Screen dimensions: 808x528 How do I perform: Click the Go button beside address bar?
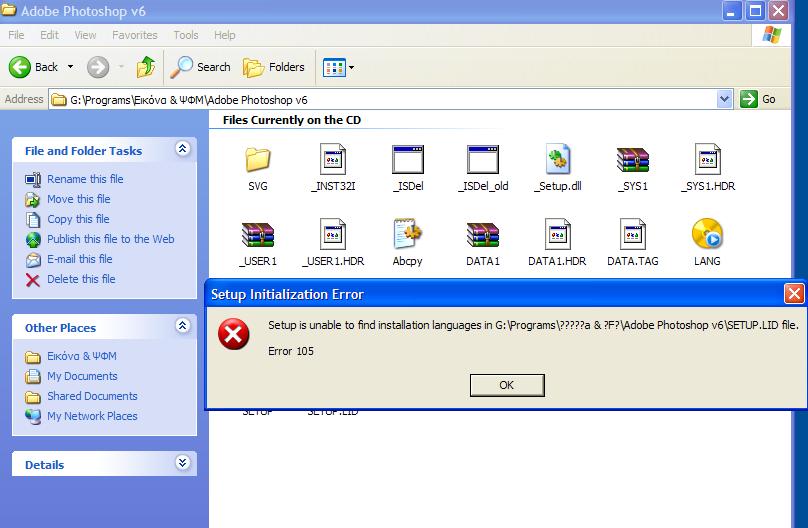coord(758,99)
